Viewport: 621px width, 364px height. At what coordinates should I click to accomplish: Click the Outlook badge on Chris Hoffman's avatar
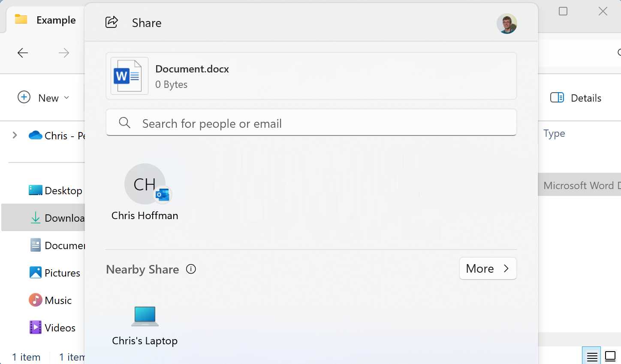(x=163, y=195)
